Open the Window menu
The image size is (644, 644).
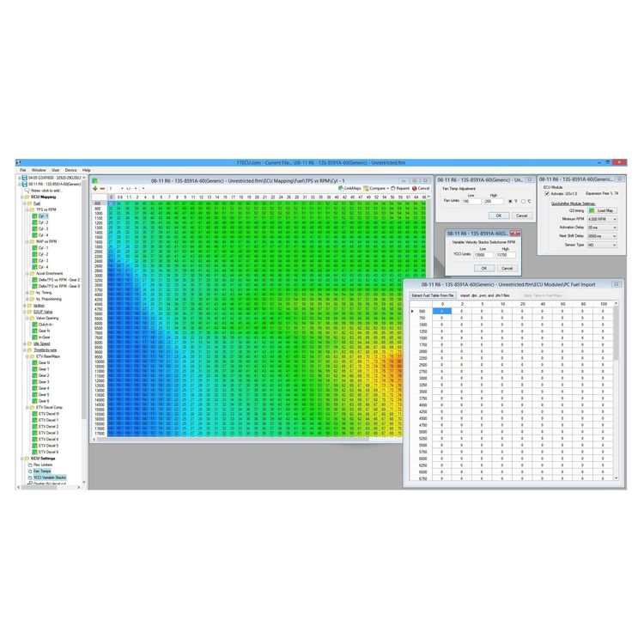[x=39, y=170]
